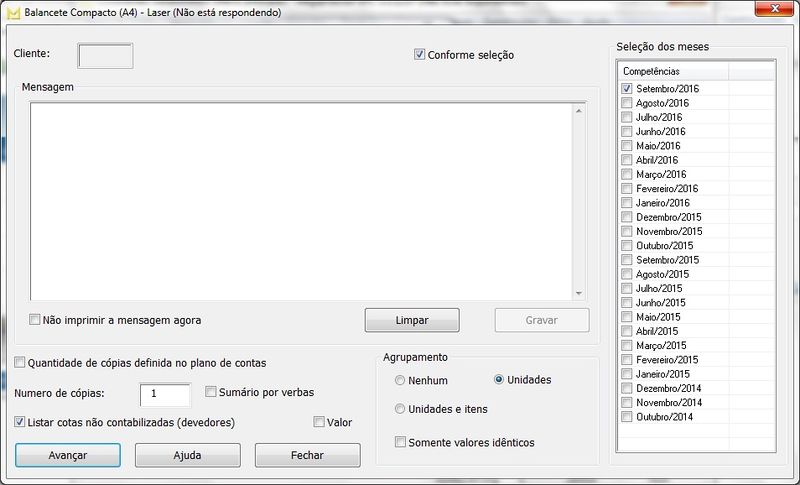This screenshot has height=485, width=800.
Task: Click the Numero de cópias field
Action: (x=165, y=394)
